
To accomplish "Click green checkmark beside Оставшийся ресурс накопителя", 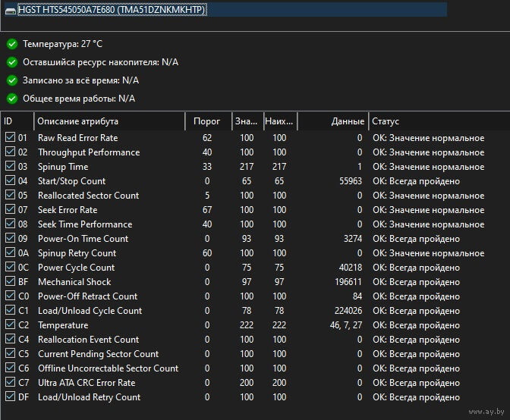I will coord(12,62).
